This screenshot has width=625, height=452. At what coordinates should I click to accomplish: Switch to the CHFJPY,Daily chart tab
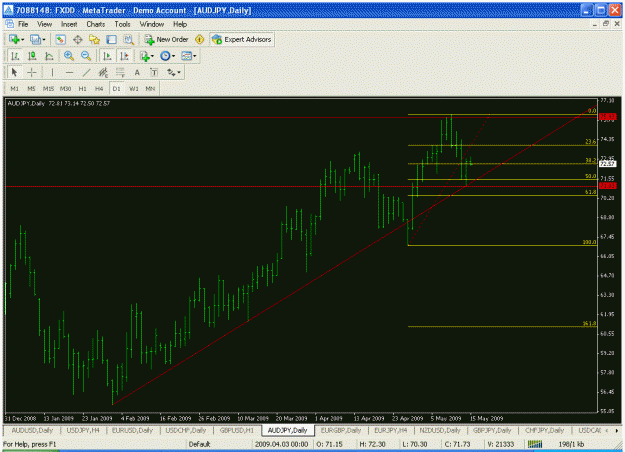click(544, 430)
